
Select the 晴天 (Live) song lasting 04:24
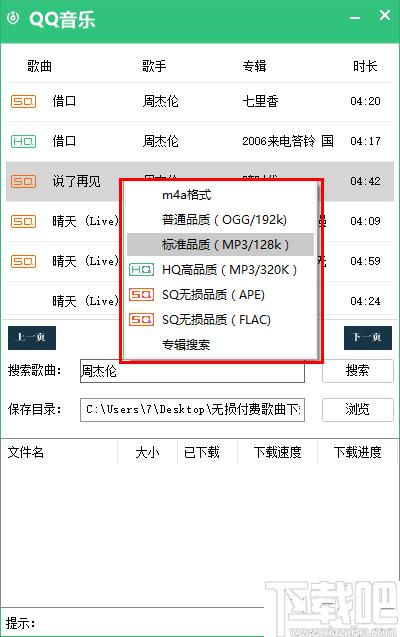coord(85,301)
